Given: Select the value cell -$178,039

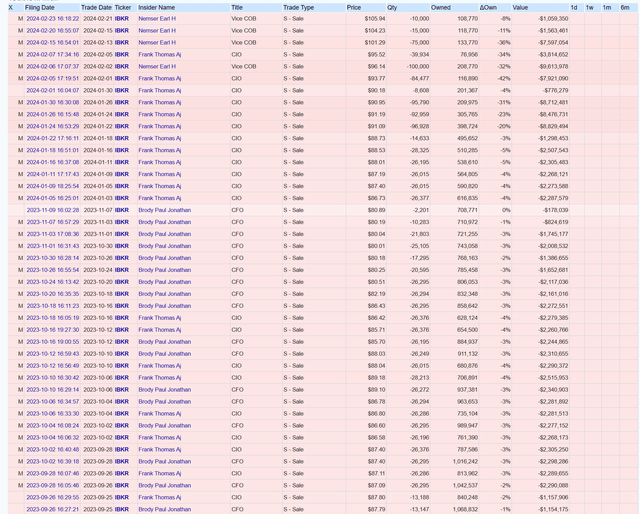Looking at the screenshot, I should (x=556, y=210).
